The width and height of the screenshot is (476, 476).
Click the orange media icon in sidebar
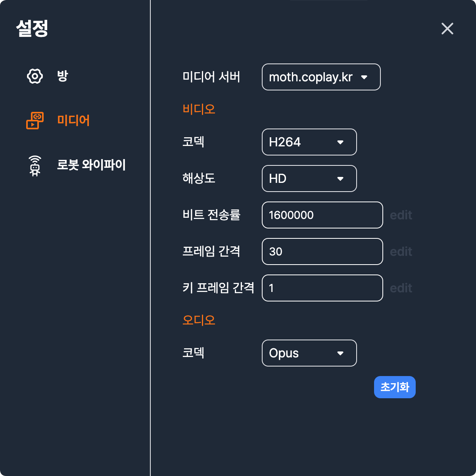pyautogui.click(x=35, y=121)
